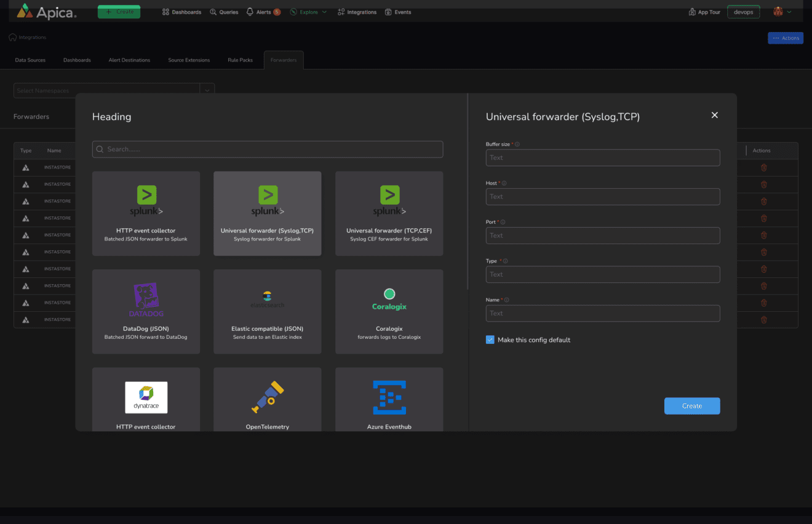The height and width of the screenshot is (524, 812).
Task: Open the Explore menu dropdown
Action: (308, 12)
